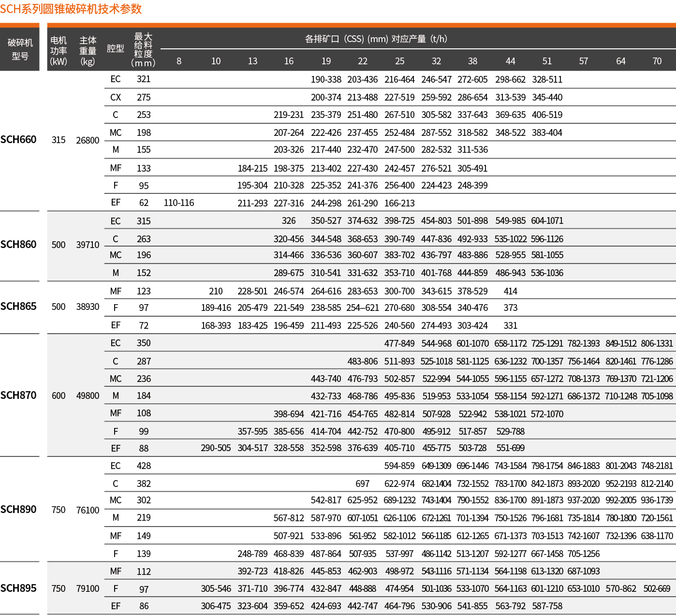The width and height of the screenshot is (676, 616).
Task: Select the capacity cell '345-440'
Action: pos(547,98)
